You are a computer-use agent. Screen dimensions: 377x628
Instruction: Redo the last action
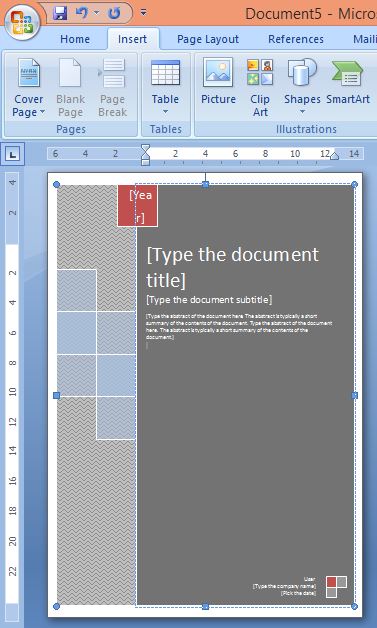click(x=115, y=13)
